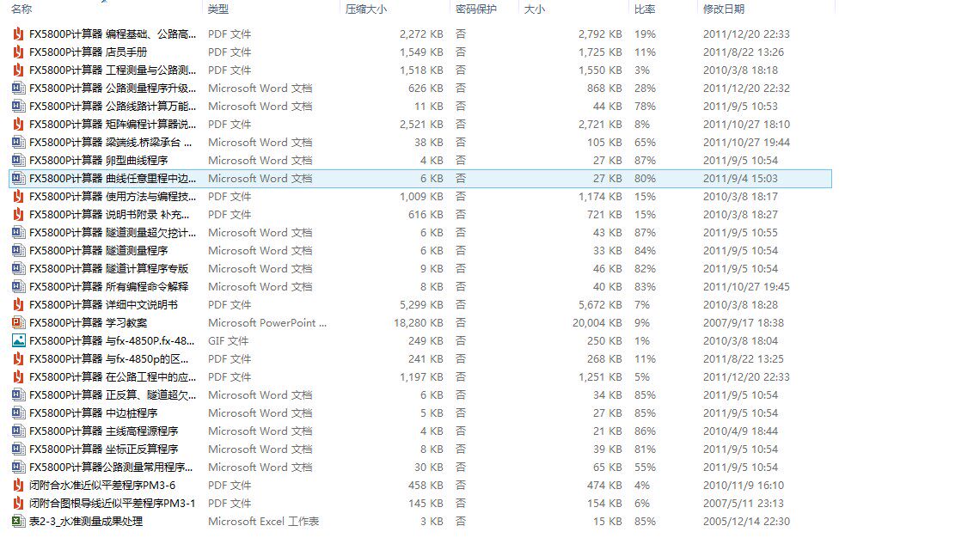The height and width of the screenshot is (538, 980).
Task: Click the Word icon for 公路测量程序升级...
Action: 19,89
